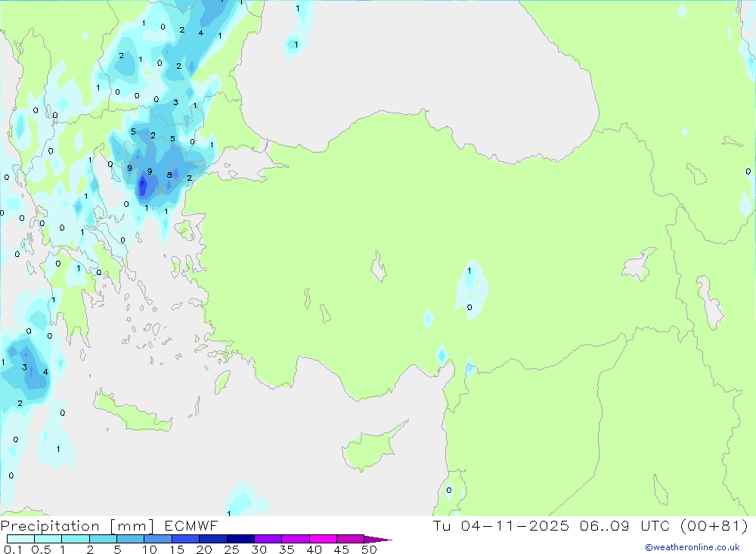Choose the 20–25 mm legend swatch
Screen dimensions: 756x554
pos(213,539)
